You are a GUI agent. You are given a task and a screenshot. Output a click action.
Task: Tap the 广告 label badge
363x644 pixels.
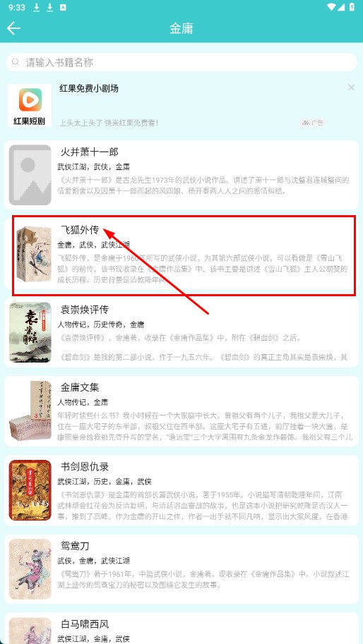pos(313,123)
